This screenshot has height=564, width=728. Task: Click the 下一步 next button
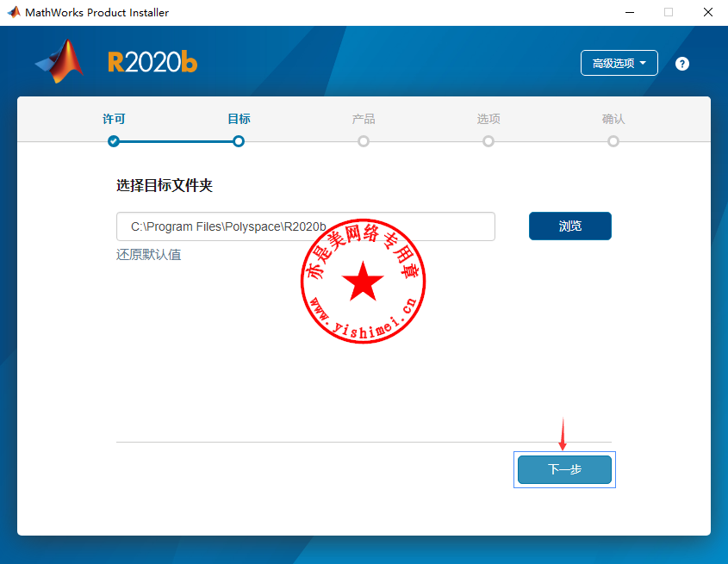tap(564, 469)
